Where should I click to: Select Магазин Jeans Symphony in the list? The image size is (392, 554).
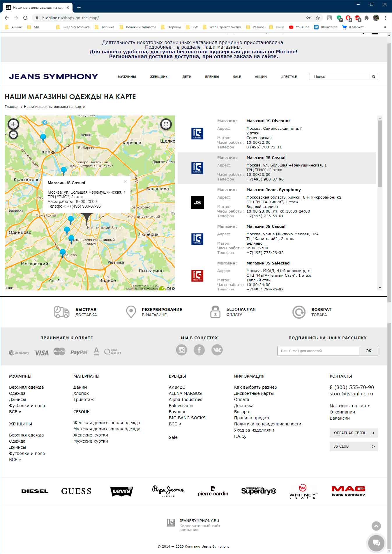point(277,203)
